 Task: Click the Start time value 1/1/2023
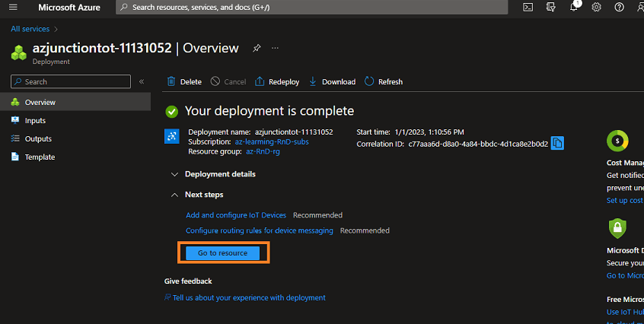click(429, 132)
